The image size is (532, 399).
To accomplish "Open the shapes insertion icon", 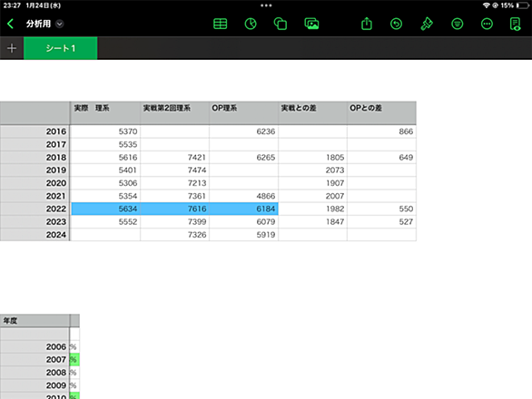I will tap(281, 24).
